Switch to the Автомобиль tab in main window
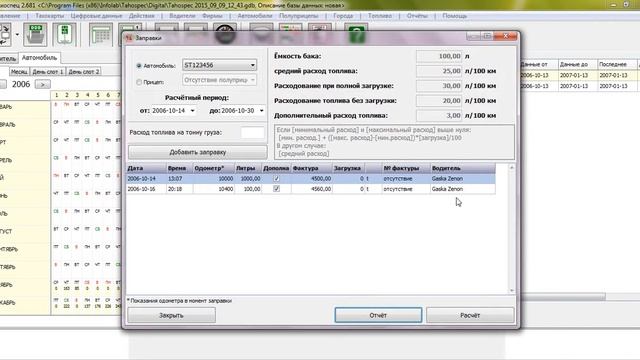 tap(39, 58)
